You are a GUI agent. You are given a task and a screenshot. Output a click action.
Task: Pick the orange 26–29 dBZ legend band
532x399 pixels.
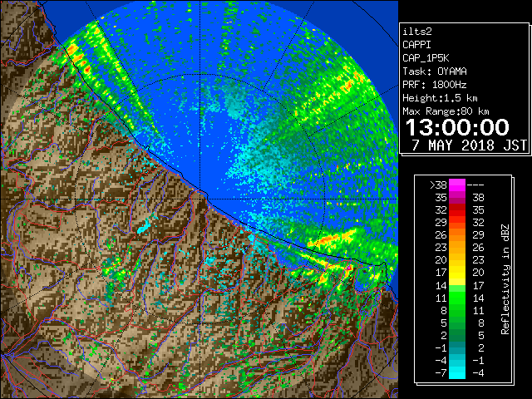coord(457,235)
